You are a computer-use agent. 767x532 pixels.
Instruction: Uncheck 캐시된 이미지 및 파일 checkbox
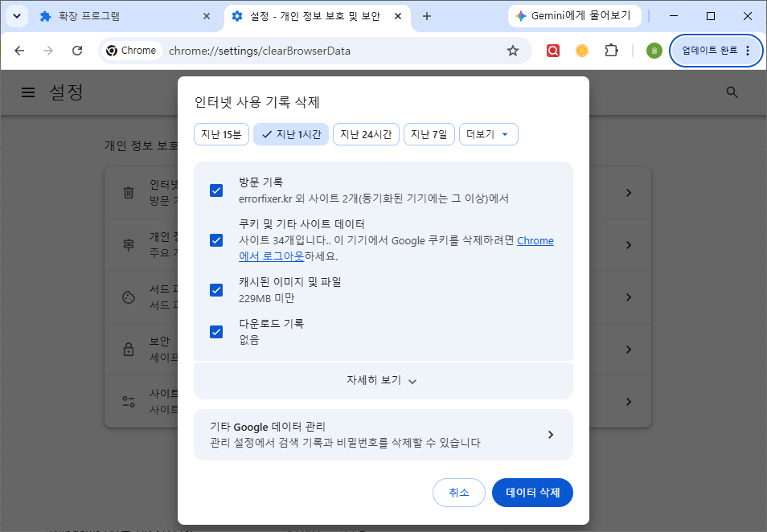pyautogui.click(x=216, y=290)
